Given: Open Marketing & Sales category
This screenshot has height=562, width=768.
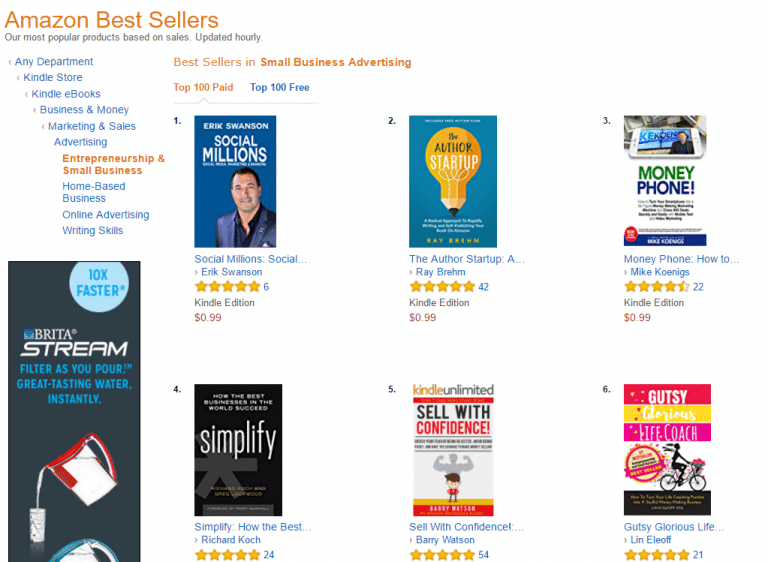Looking at the screenshot, I should coord(92,126).
